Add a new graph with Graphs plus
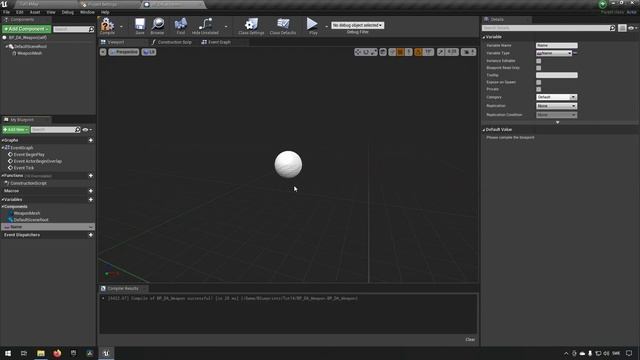The width and height of the screenshot is (640, 360). tap(91, 140)
